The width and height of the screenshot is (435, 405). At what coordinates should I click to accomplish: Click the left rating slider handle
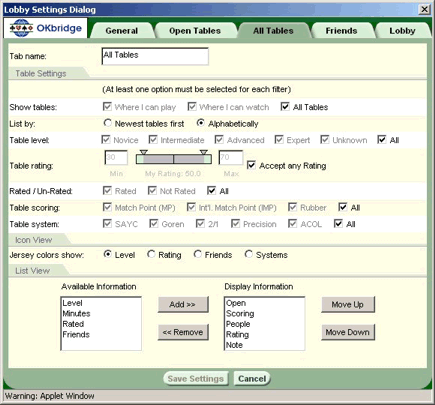point(144,152)
